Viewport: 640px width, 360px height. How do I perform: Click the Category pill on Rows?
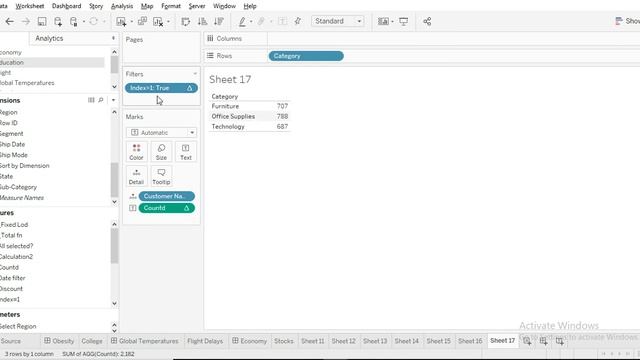pos(306,56)
